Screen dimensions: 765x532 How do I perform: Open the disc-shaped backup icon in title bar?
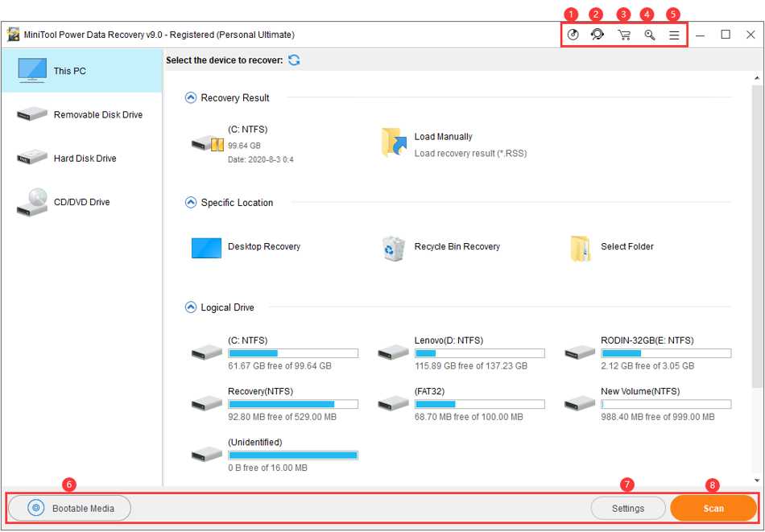(x=573, y=35)
